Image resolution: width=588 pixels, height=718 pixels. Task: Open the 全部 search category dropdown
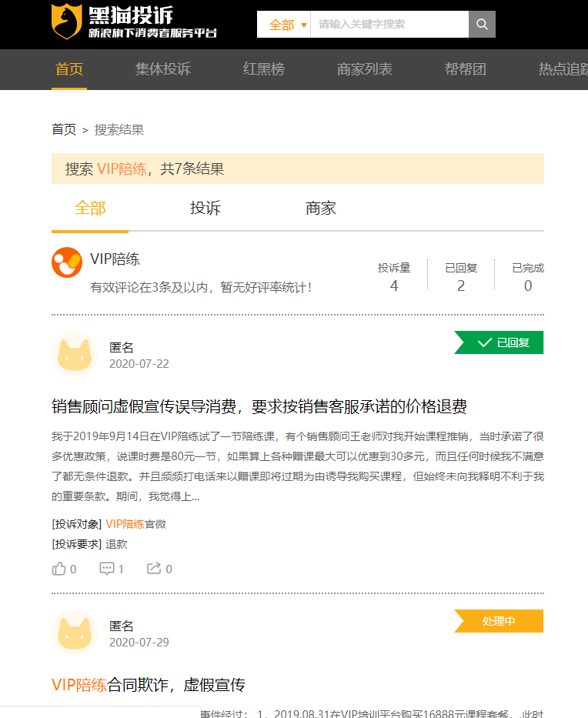point(287,25)
